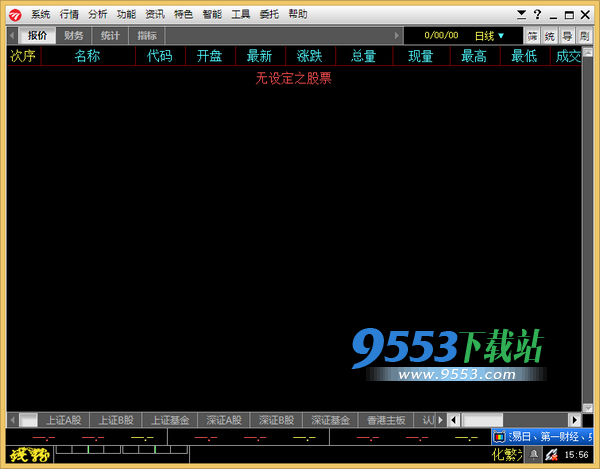Sort by the 名称 column header
600x469 pixels.
(88, 56)
